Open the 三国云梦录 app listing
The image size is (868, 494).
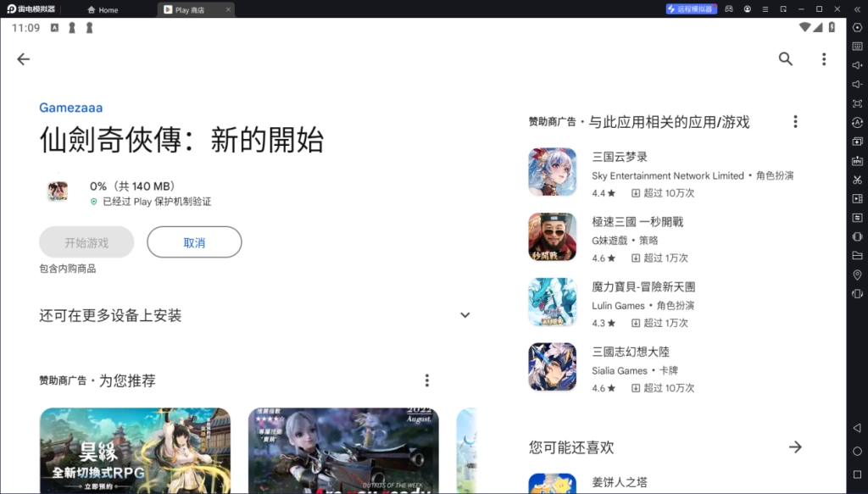(x=665, y=172)
